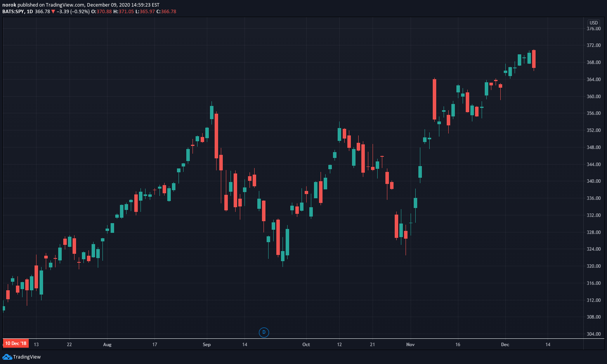Image resolution: width=607 pixels, height=364 pixels.
Task: Click the 340.00 price axis label
Action: coord(593,181)
